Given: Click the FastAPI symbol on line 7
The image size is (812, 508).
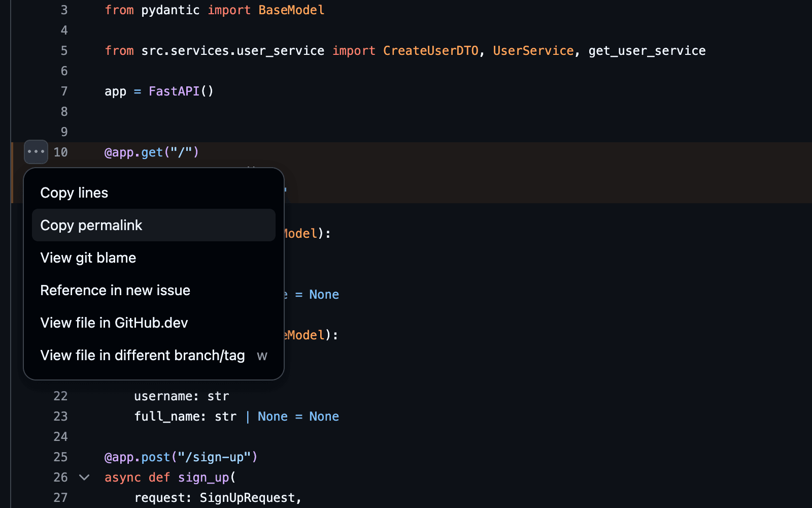Looking at the screenshot, I should click(x=174, y=91).
